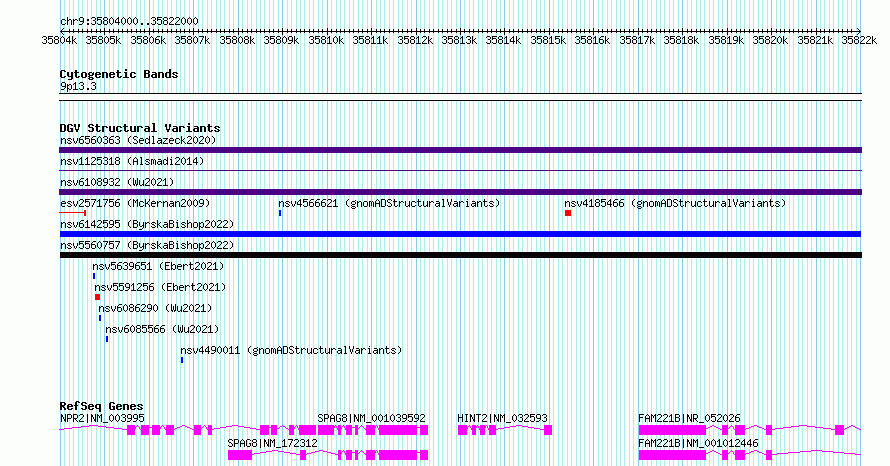Click the 35804k ruler tick label

pos(59,40)
